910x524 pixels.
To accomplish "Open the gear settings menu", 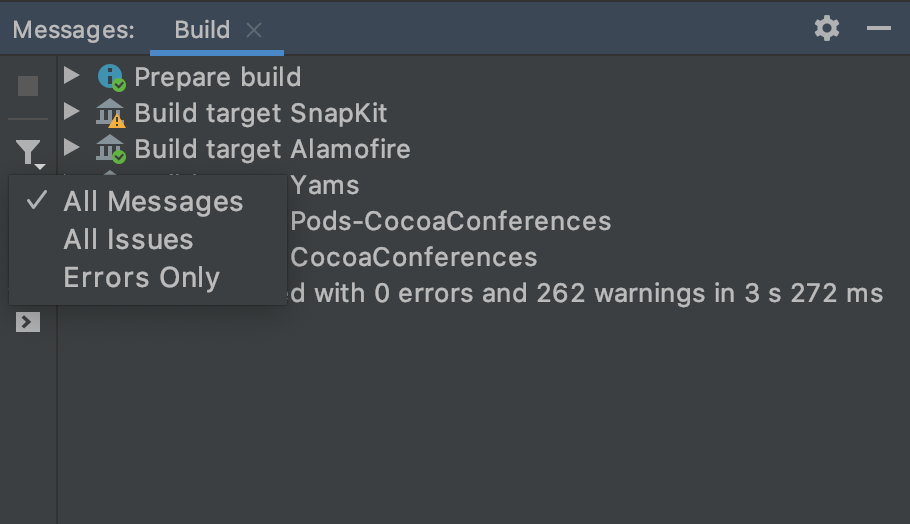I will click(x=827, y=28).
